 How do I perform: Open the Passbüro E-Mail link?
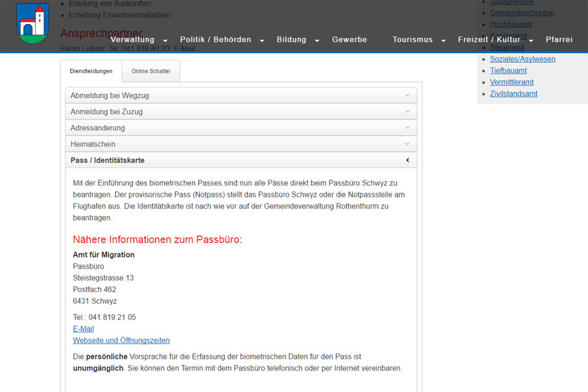click(83, 329)
